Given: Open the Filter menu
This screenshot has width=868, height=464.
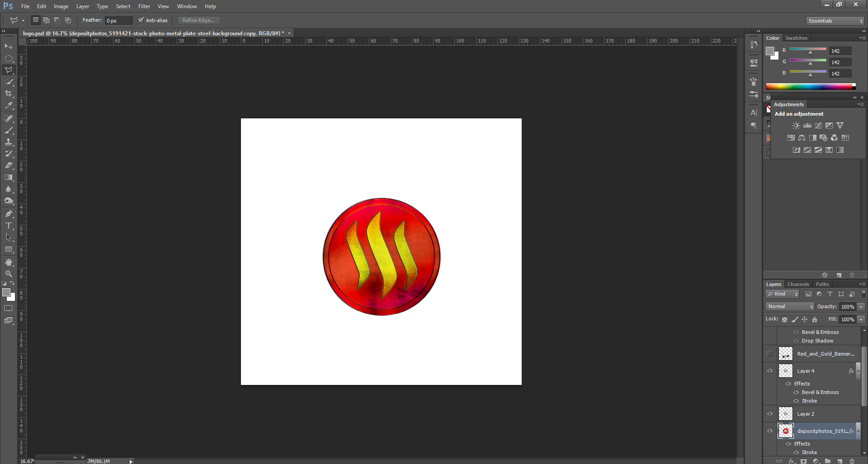Looking at the screenshot, I should [x=144, y=6].
